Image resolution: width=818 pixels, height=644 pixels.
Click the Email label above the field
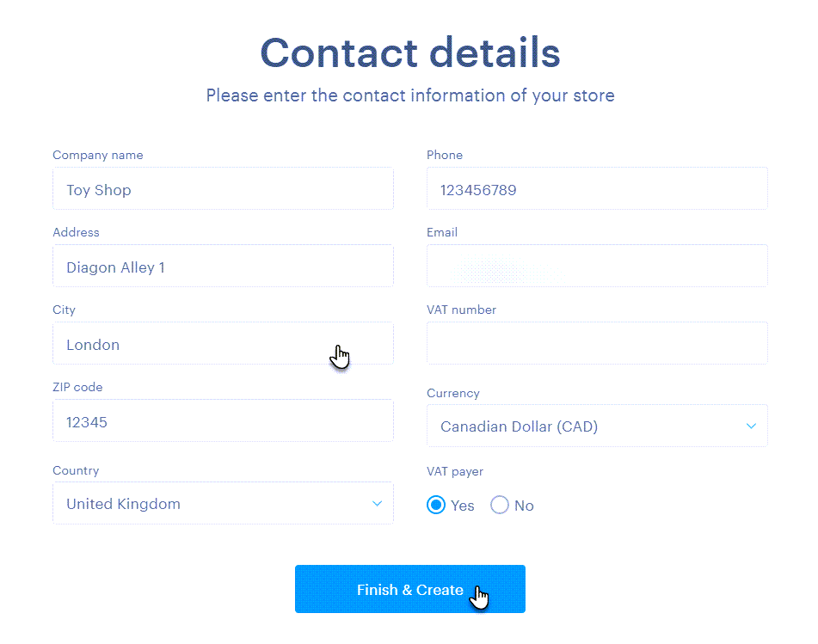point(442,233)
